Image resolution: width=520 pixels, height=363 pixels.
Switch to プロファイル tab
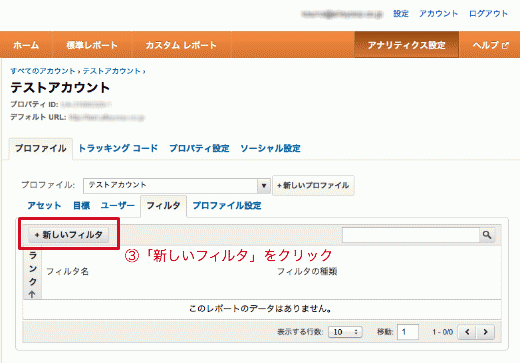[41, 148]
